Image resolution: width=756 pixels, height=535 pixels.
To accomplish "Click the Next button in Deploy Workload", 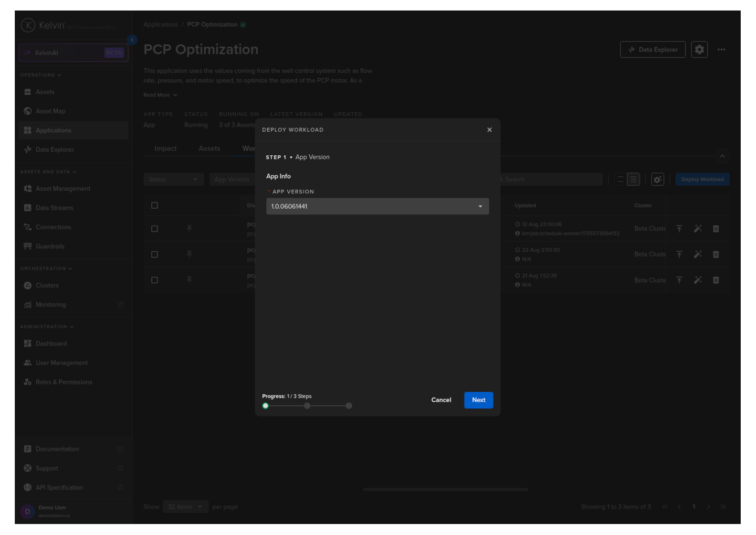I will [478, 400].
